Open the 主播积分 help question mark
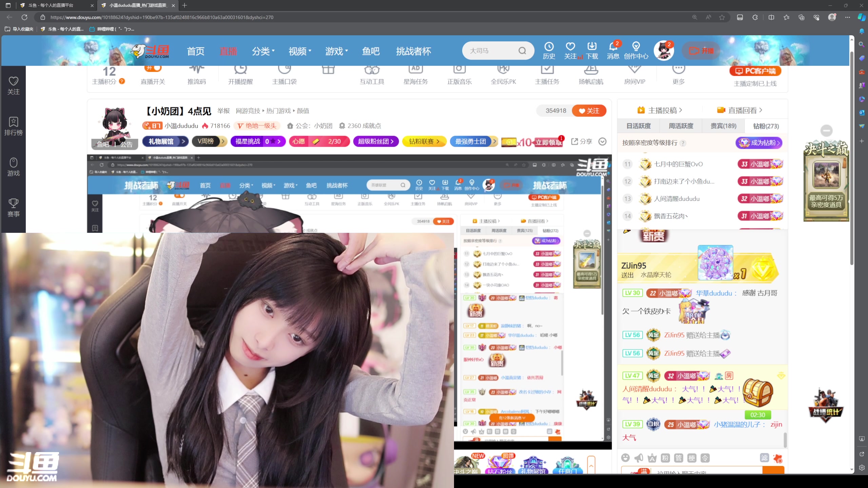Screen dimensions: 868x488 (122, 81)
